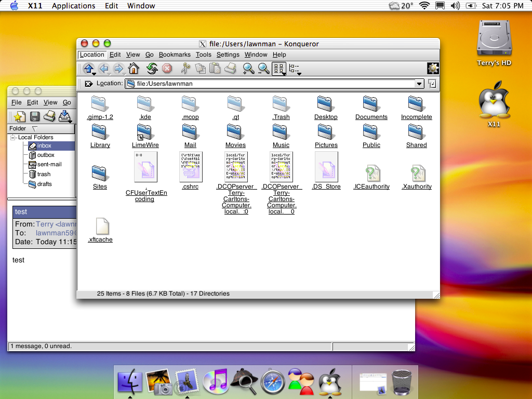
Task: Open the Tools menu in Konqueror
Action: click(x=203, y=55)
